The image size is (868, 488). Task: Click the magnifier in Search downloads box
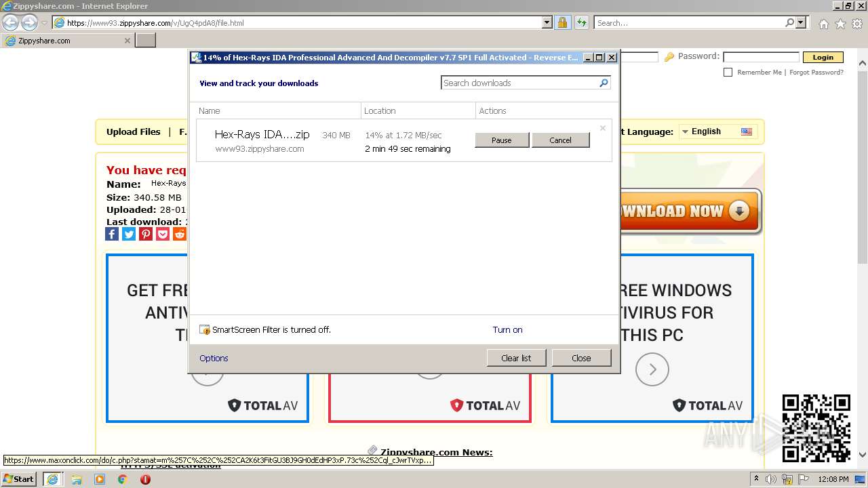604,83
